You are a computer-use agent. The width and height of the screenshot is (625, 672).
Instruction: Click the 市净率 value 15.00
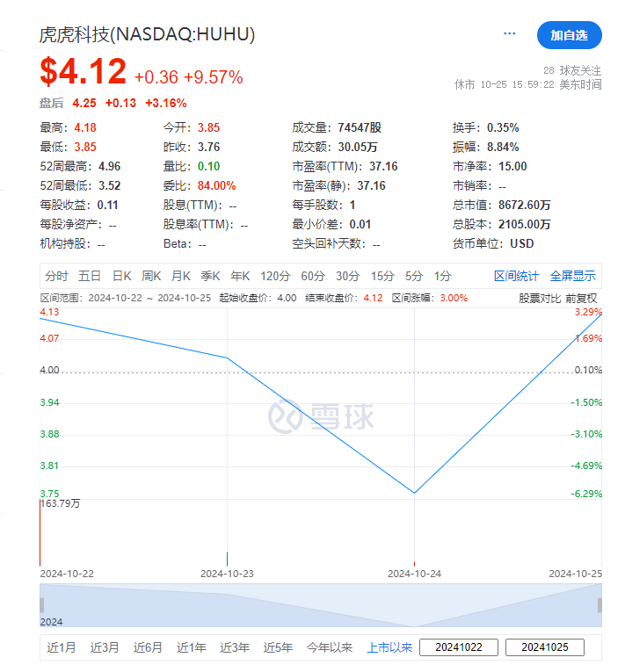pyautogui.click(x=512, y=166)
